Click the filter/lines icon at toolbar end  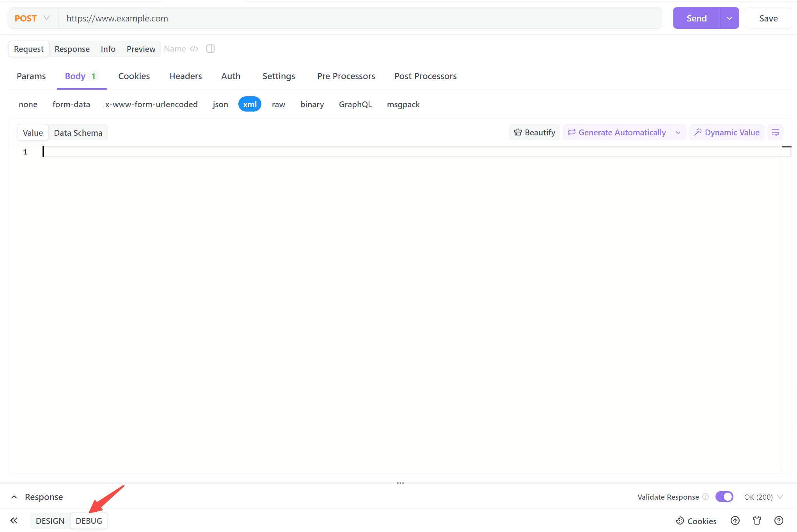[776, 132]
